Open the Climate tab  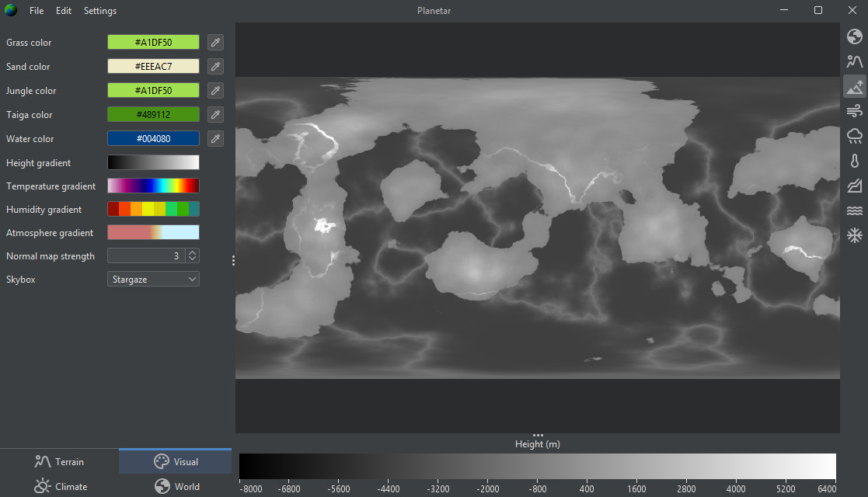pyautogui.click(x=59, y=487)
